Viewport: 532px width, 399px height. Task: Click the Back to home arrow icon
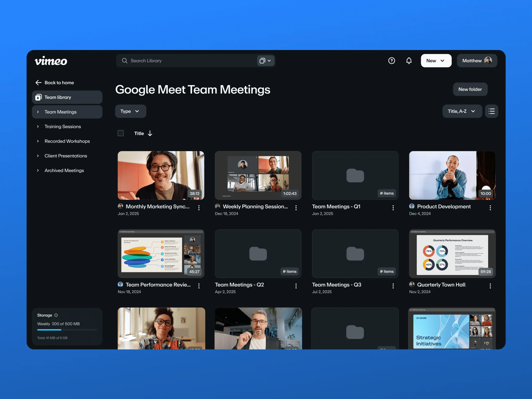coord(39,83)
